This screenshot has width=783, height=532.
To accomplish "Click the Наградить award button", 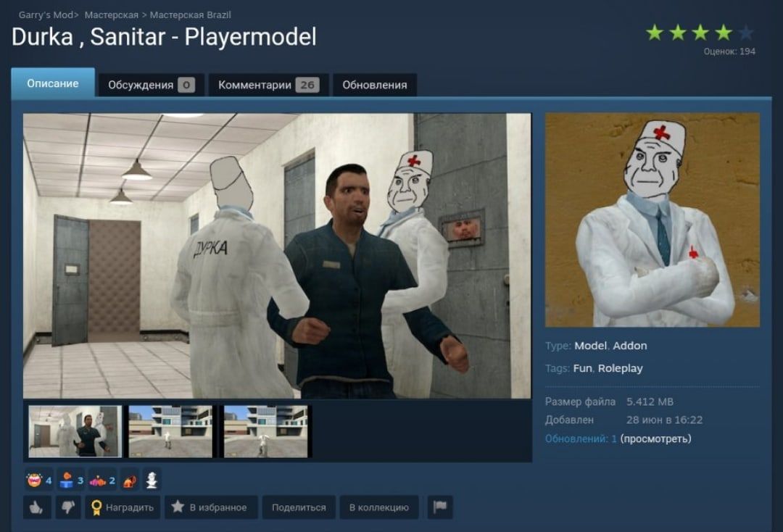I will (123, 507).
